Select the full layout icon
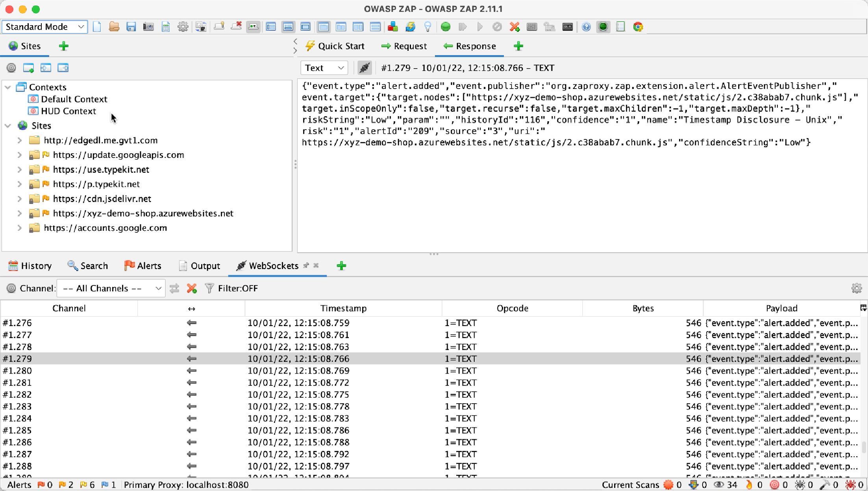Viewport: 868px width, 491px height. 305,27
